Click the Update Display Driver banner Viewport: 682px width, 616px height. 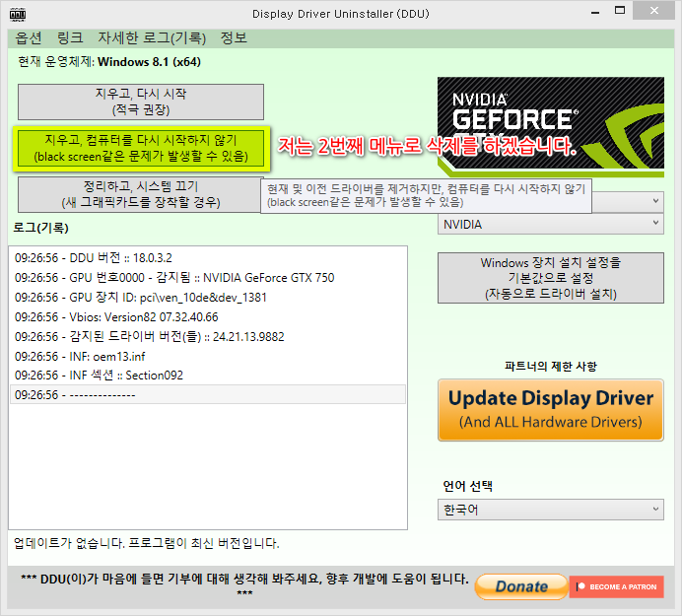(551, 410)
